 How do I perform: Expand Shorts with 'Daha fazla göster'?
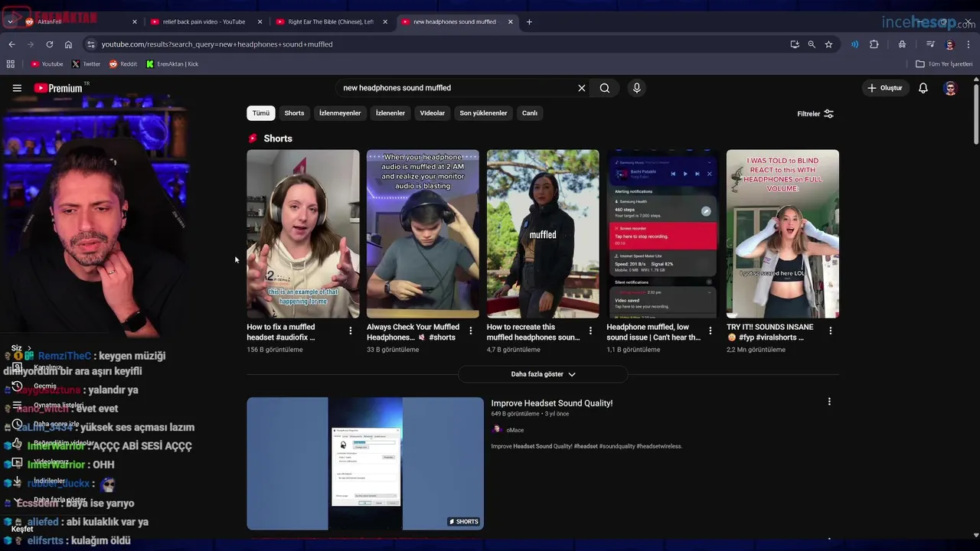click(543, 374)
